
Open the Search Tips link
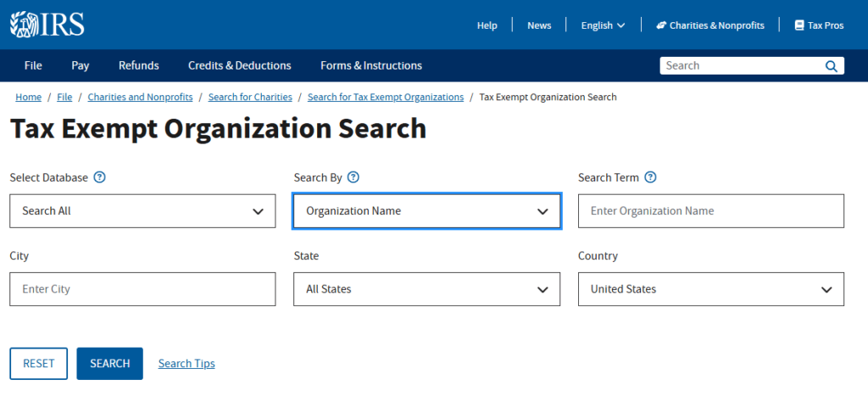186,364
